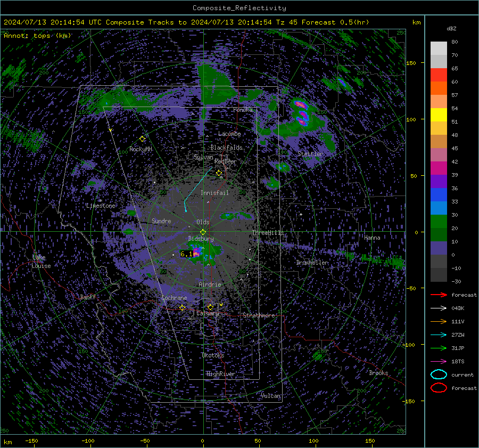479x448 pixels.
Task: Click the Olds city label
Action: click(x=203, y=222)
